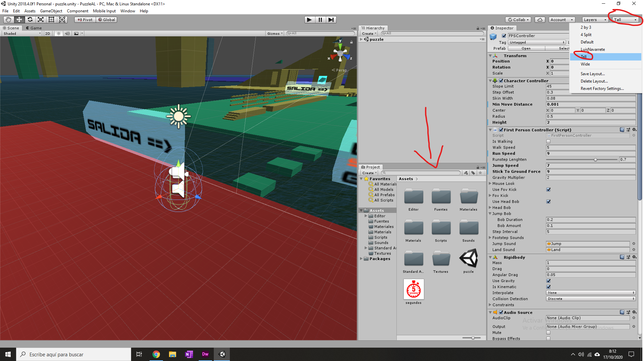Choose Wide layout from the menu

[585, 64]
